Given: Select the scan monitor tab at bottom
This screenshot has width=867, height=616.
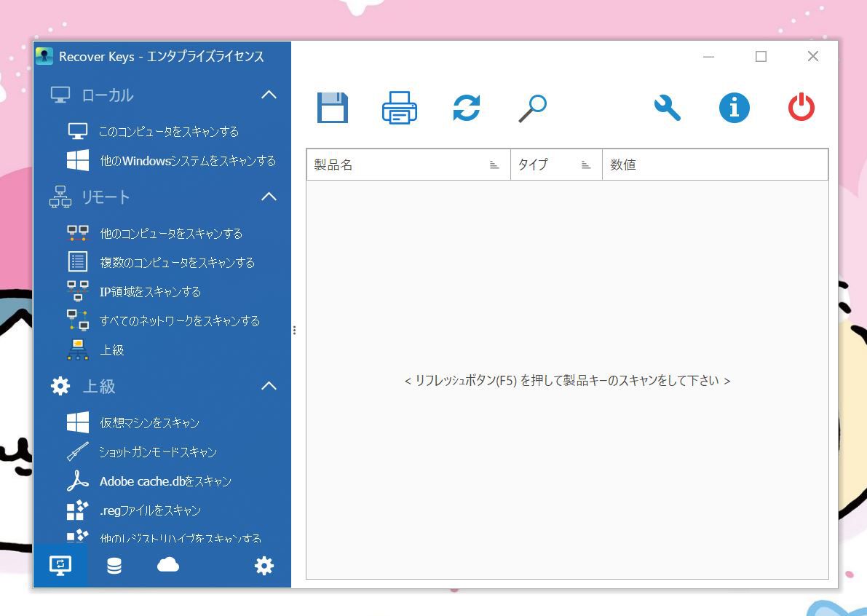Looking at the screenshot, I should click(60, 565).
